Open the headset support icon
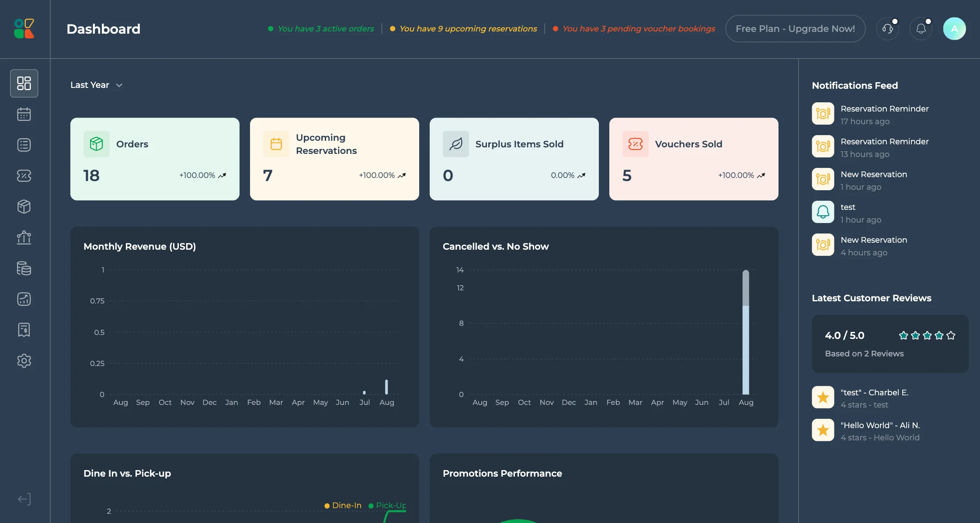Screen dimensions: 980x523 888,29
